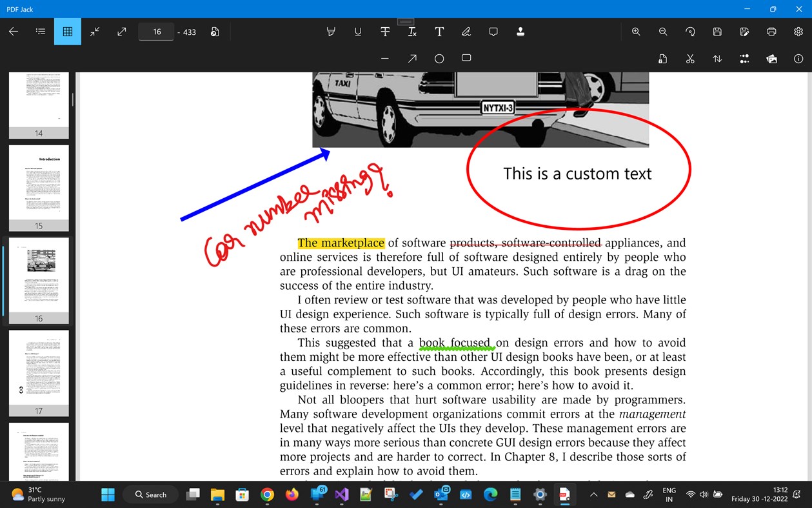Select the Underline annotation tool
Viewport: 812px width, 508px height.
click(x=358, y=31)
